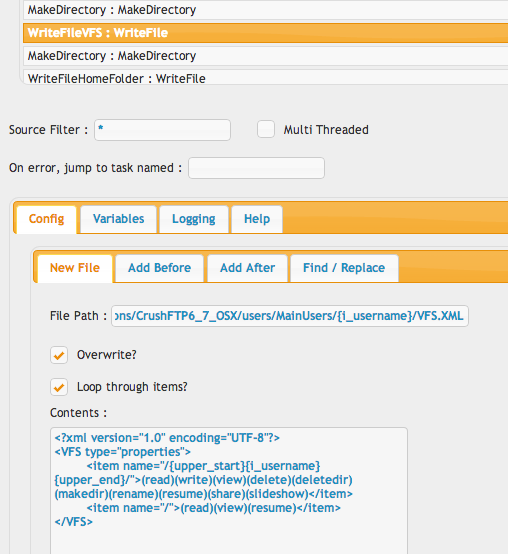Open the Logging tab

(x=194, y=219)
